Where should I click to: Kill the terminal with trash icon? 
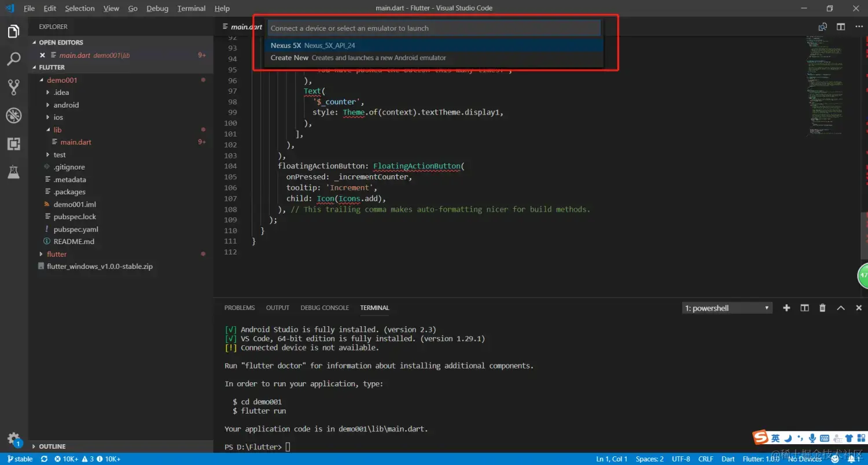[822, 308]
